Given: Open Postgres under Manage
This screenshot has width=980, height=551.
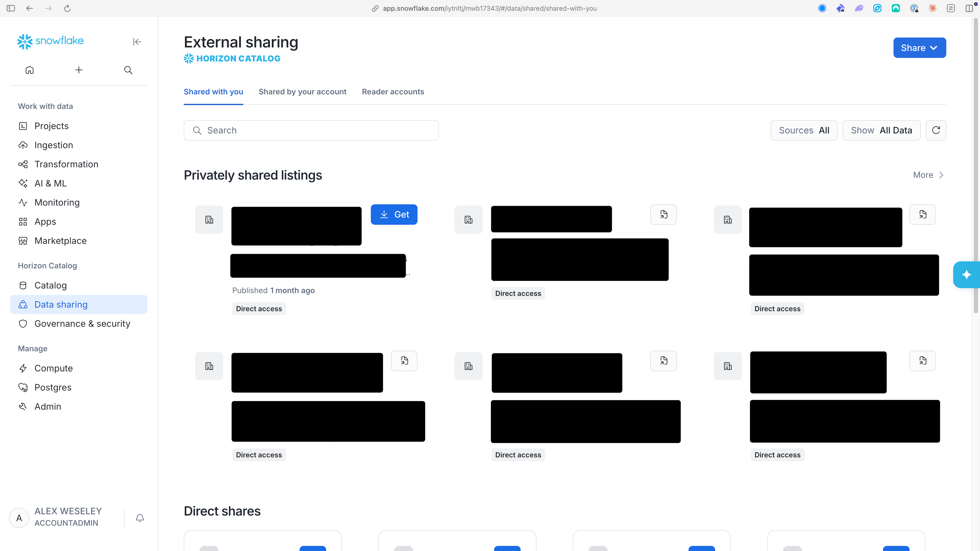Looking at the screenshot, I should (79, 387).
